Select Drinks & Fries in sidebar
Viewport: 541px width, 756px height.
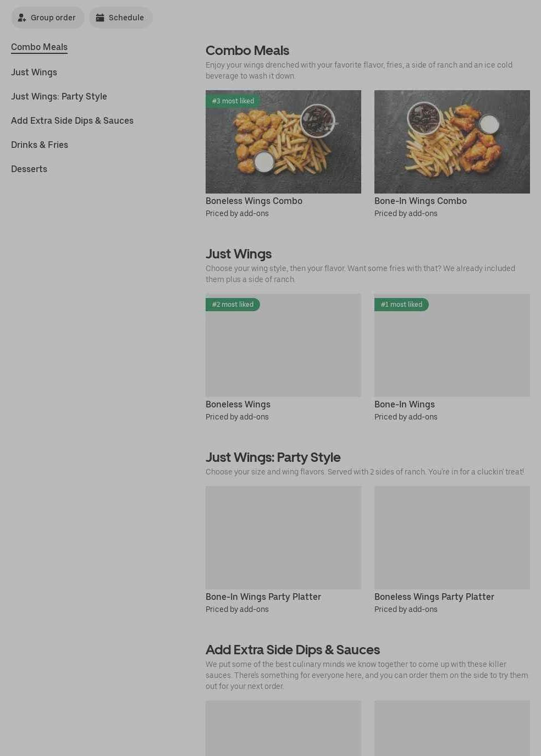pos(40,145)
